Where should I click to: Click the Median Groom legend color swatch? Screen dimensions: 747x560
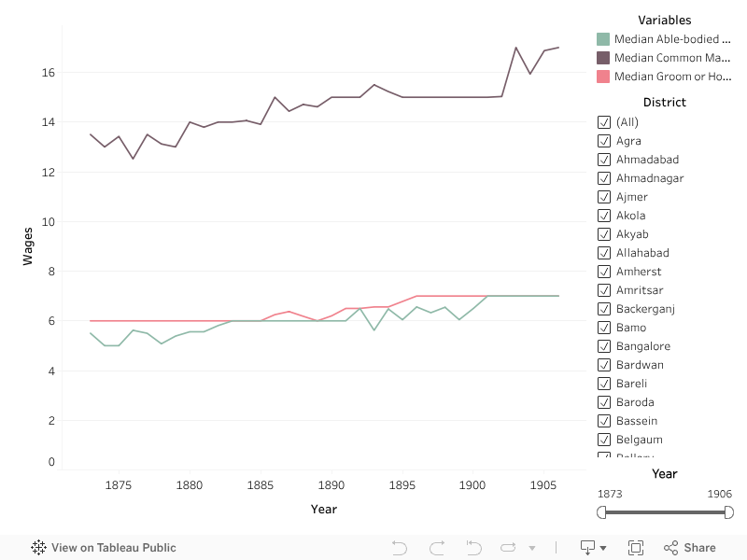tap(603, 77)
